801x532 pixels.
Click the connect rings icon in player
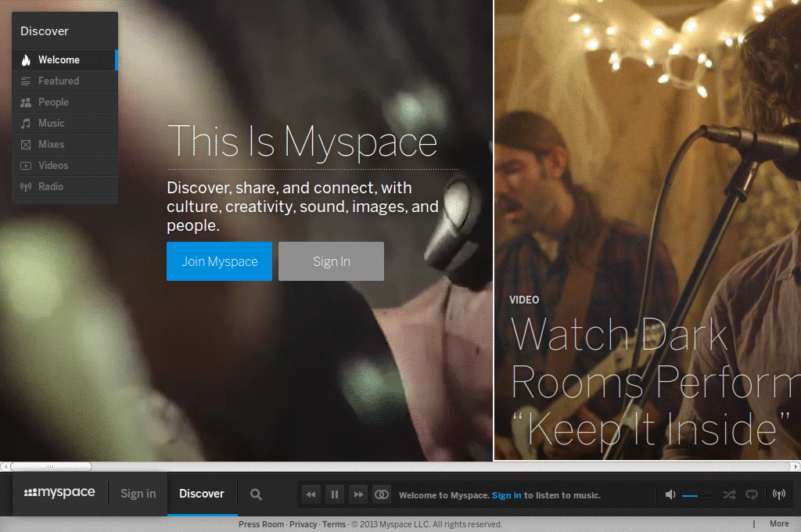[x=382, y=494]
